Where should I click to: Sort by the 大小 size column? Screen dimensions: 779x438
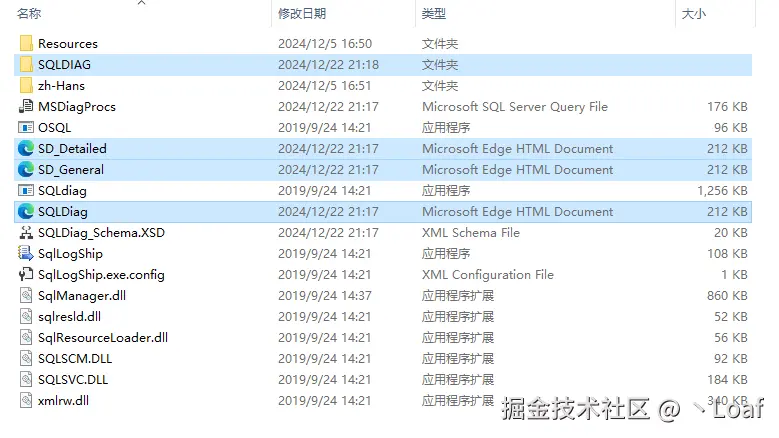[693, 14]
